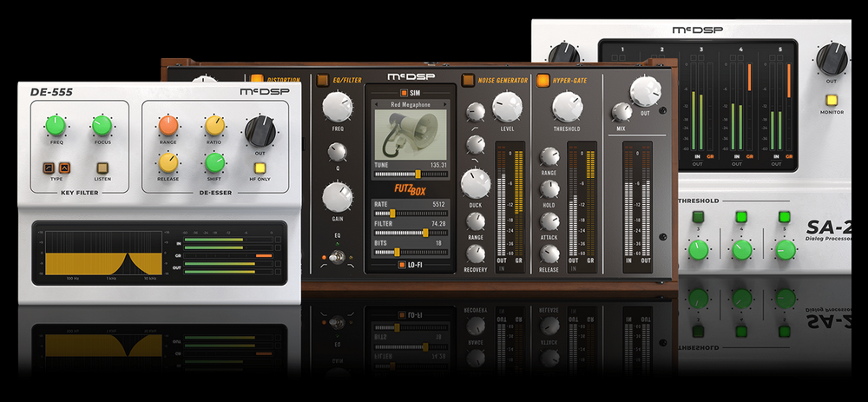The width and height of the screenshot is (868, 402).
Task: Click the Hyper-Gate ATTACK knob
Action: click(x=549, y=221)
